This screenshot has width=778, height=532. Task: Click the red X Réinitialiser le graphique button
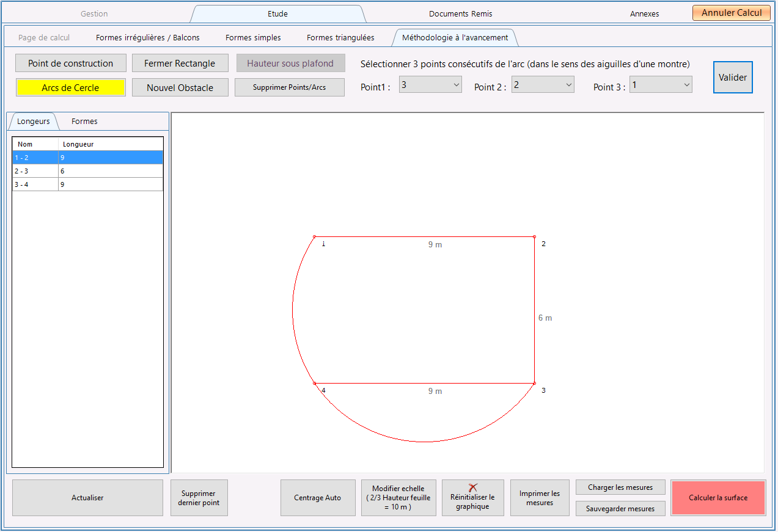(x=472, y=498)
